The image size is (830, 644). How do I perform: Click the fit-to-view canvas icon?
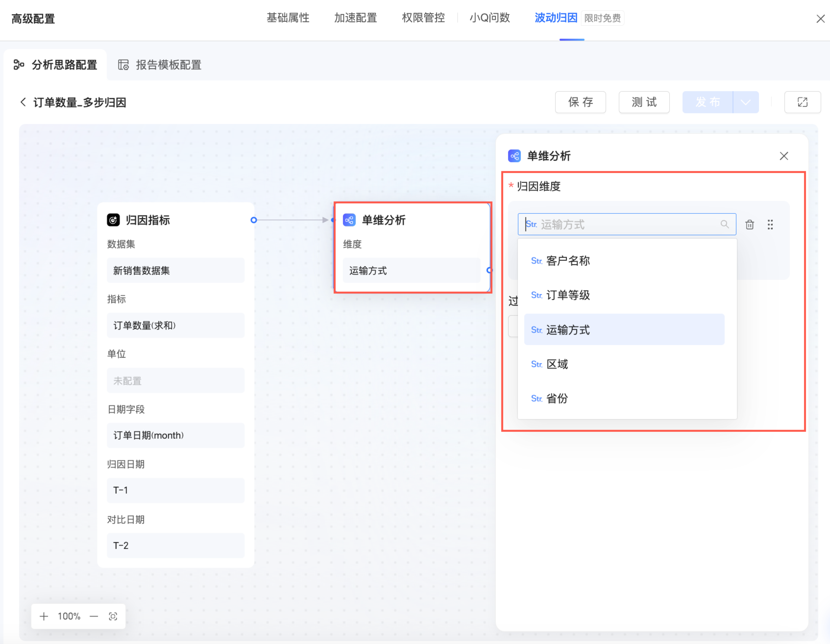(x=113, y=616)
